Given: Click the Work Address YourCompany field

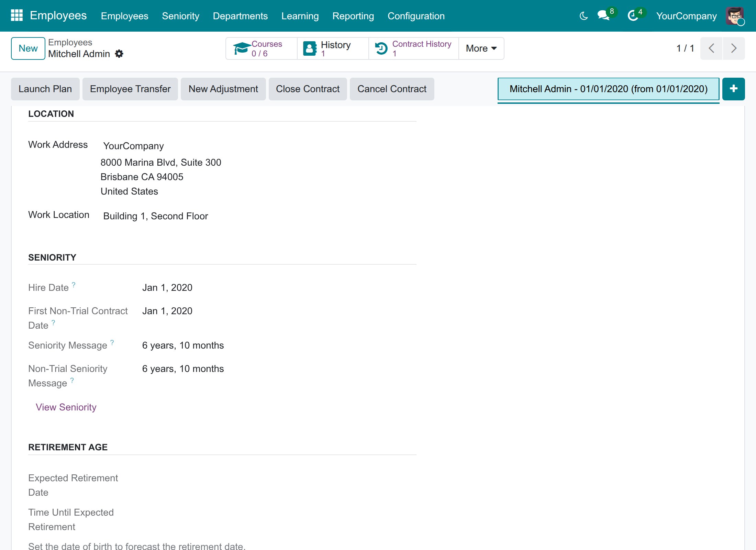Looking at the screenshot, I should tap(133, 146).
